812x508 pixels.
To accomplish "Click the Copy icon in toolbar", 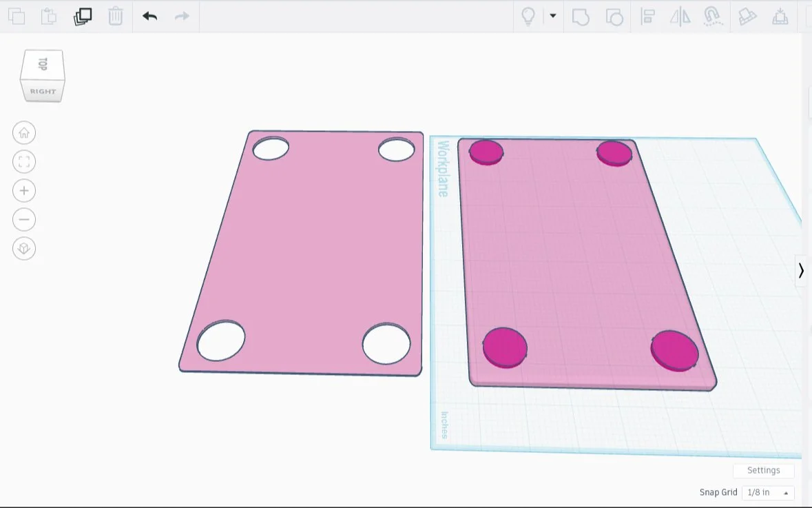I will pos(17,16).
